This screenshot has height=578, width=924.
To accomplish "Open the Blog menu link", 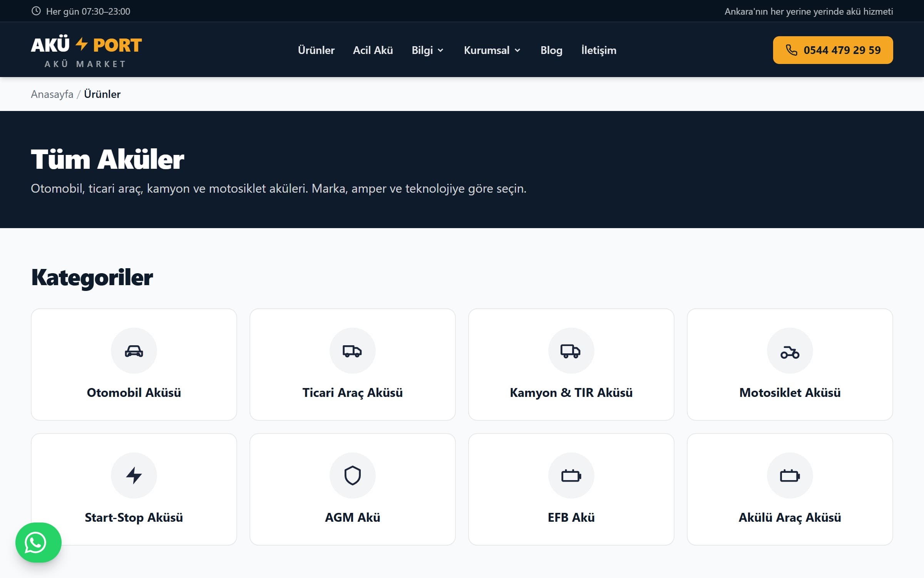I will [x=551, y=50].
